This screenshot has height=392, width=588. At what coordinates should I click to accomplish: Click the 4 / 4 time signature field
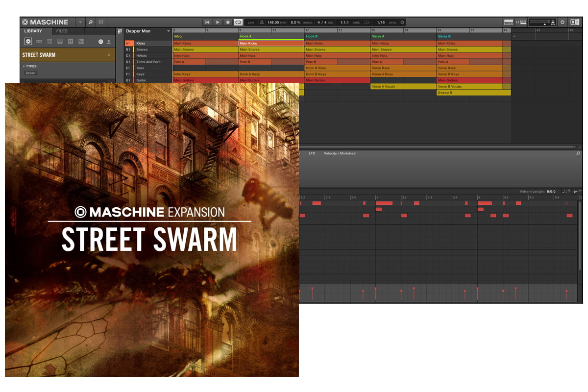coord(322,23)
